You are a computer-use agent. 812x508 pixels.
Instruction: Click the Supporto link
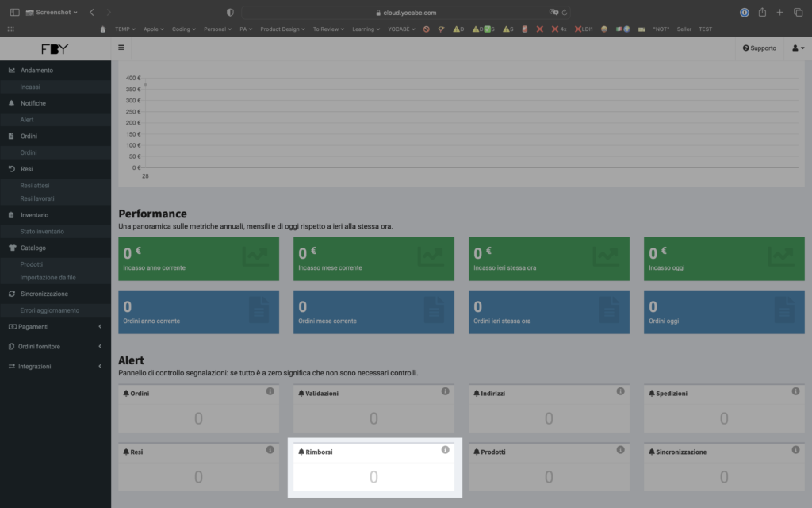click(x=759, y=48)
